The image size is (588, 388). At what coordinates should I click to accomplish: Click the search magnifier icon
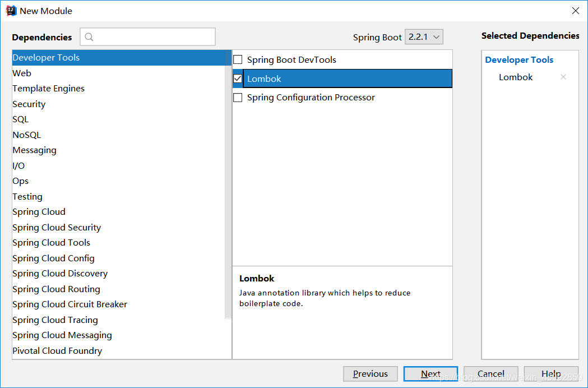click(89, 37)
